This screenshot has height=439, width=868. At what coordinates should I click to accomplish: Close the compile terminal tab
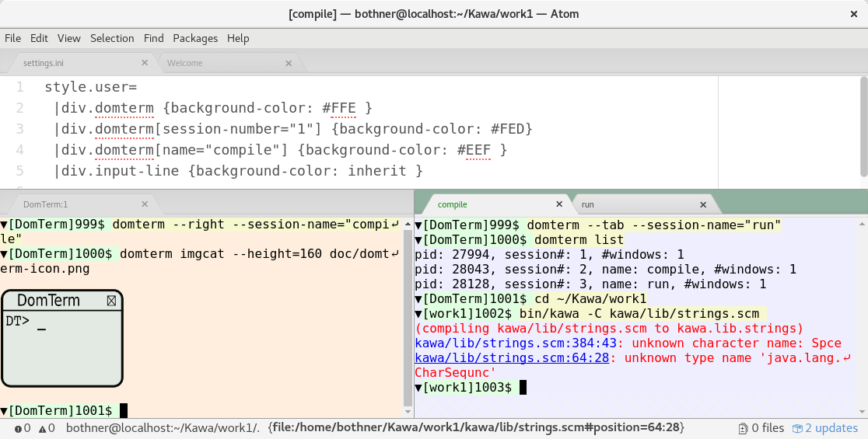coord(558,204)
